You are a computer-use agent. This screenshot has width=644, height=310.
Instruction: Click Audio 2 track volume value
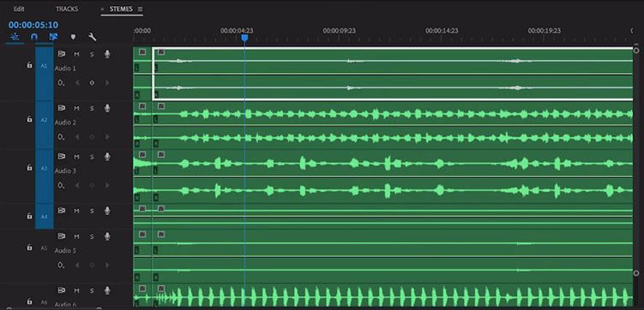61,137
